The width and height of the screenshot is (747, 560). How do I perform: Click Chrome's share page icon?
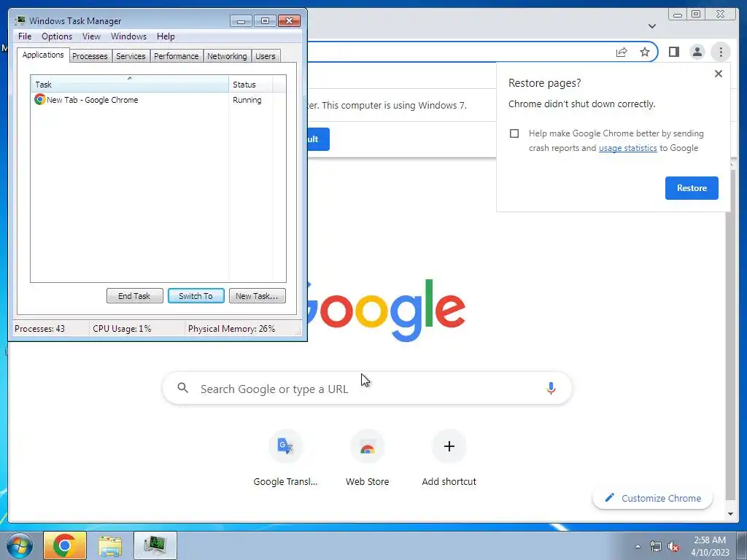click(x=622, y=52)
